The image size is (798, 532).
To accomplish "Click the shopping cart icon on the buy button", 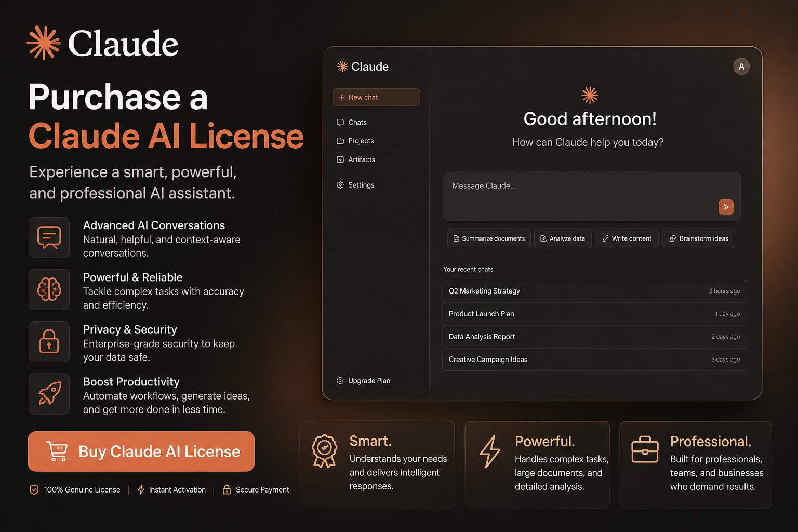I will (x=57, y=451).
